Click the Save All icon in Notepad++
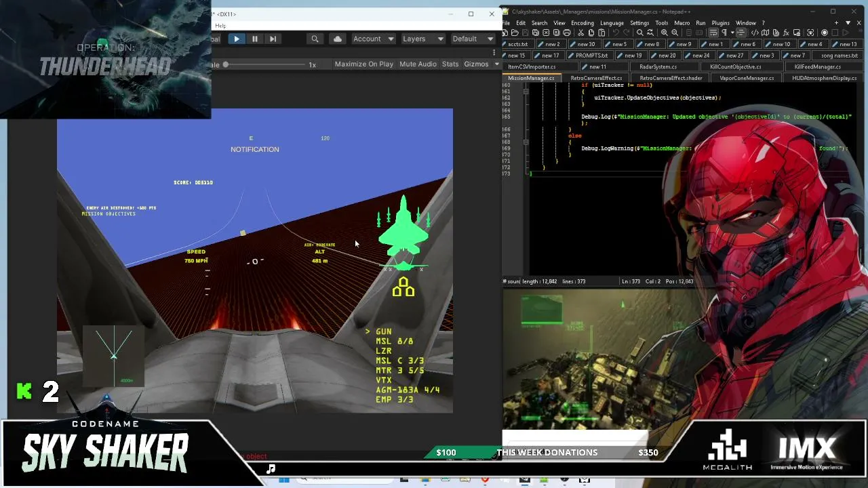 pyautogui.click(x=536, y=33)
